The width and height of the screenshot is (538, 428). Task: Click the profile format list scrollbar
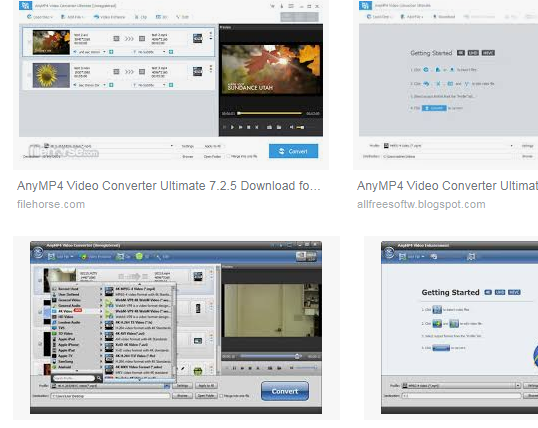point(174,332)
